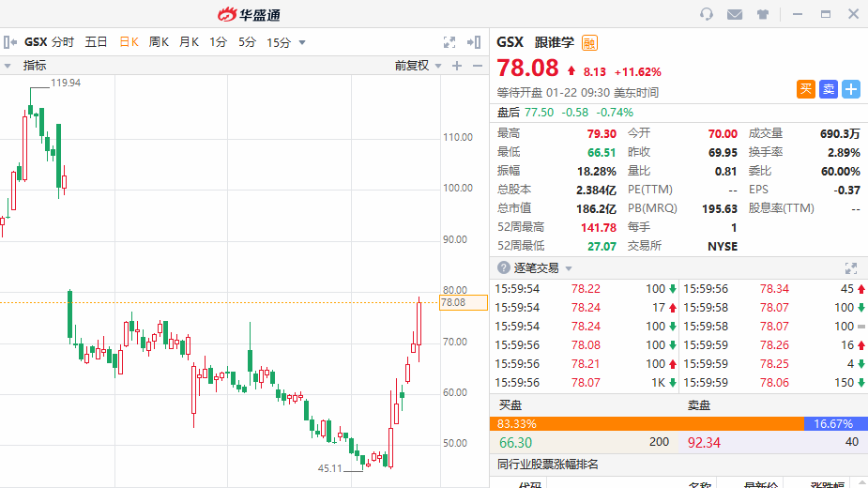Click the 委比 value 60.00%
The image size is (868, 488).
[x=841, y=171]
